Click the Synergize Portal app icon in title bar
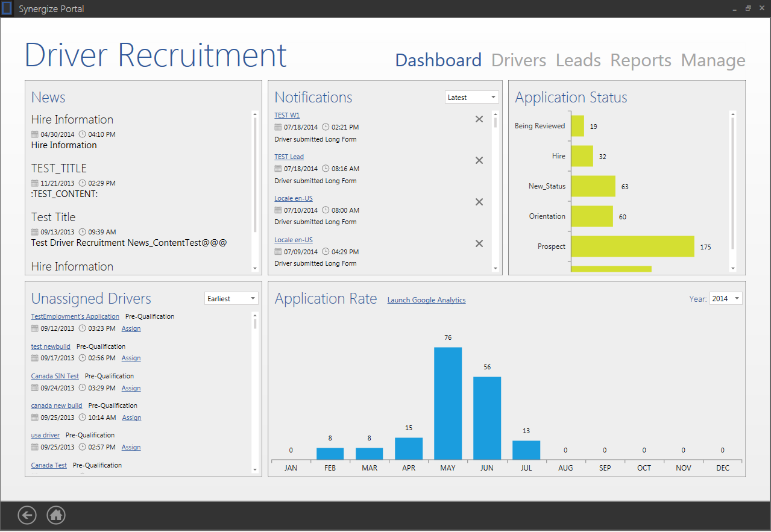This screenshot has width=771, height=532. point(7,8)
